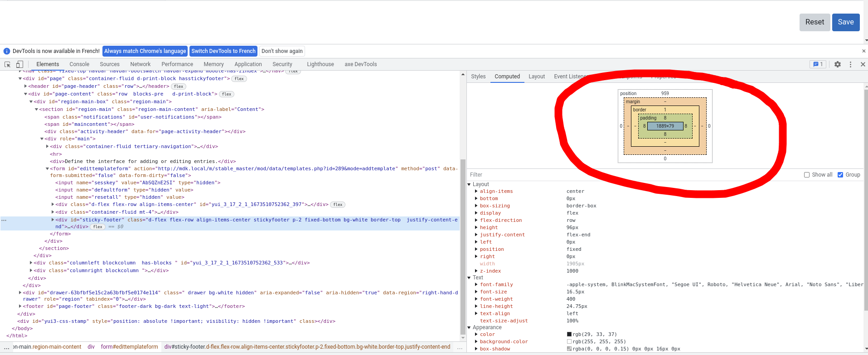Enable the Show all checkbox

[x=807, y=175]
